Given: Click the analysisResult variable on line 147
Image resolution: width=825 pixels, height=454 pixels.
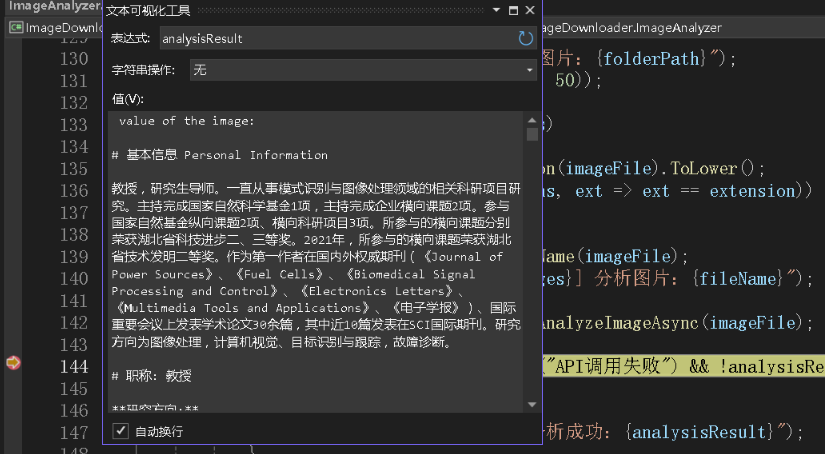Looking at the screenshot, I should click(x=699, y=432).
